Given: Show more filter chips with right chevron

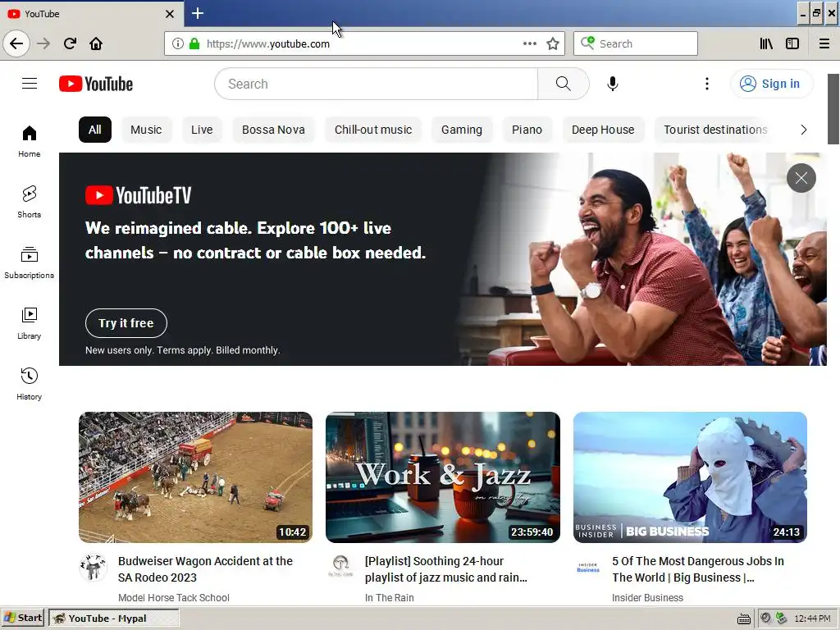Looking at the screenshot, I should [x=803, y=130].
